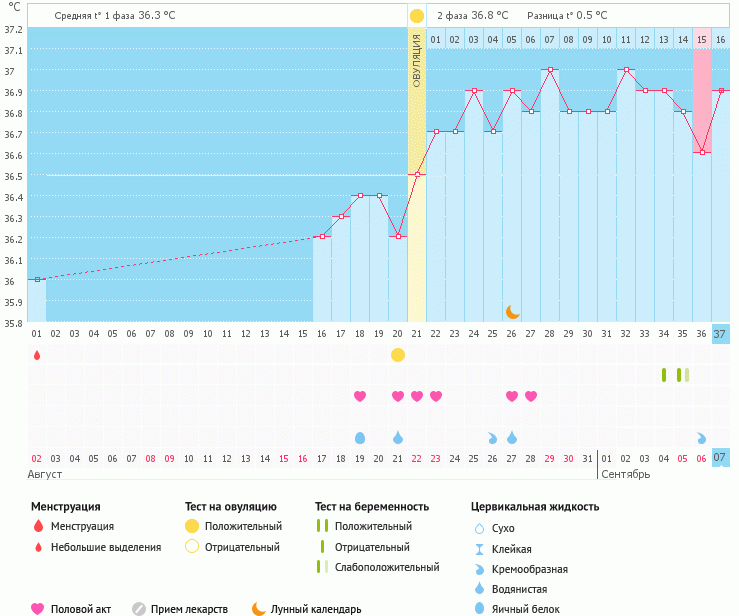Click the highlighted date 07 September badge
Screen dimensions: 739x616
(x=720, y=458)
